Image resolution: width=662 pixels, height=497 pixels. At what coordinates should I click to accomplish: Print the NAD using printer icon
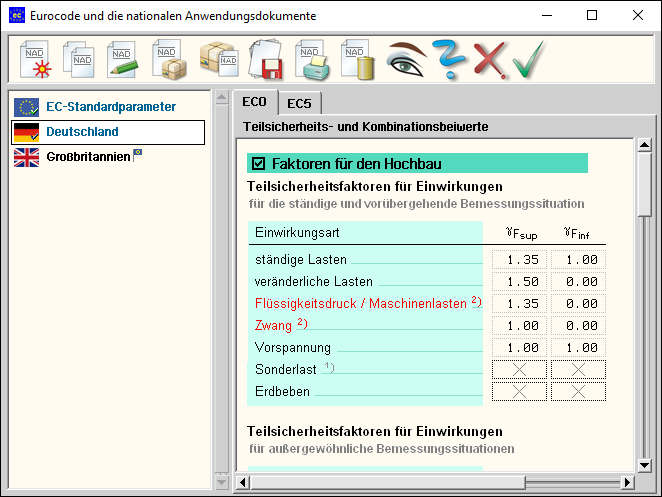[313, 59]
